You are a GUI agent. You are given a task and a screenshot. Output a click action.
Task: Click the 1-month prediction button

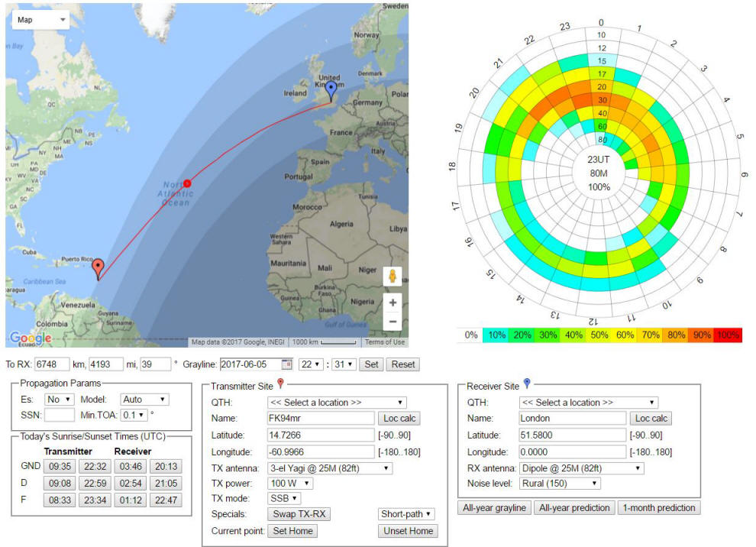(x=659, y=508)
